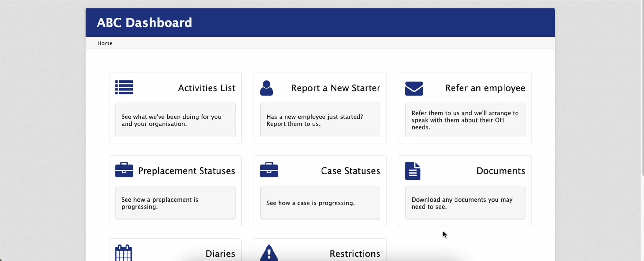Screen dimensions: 644x261
Task: Open the Report a New Starter heading
Action: [336, 88]
